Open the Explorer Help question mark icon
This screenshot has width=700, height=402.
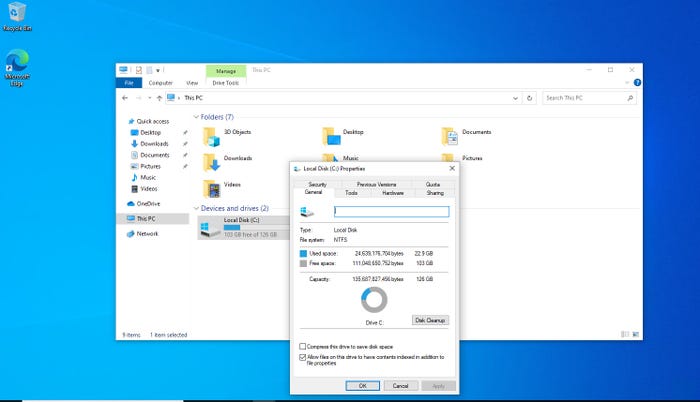[x=637, y=83]
